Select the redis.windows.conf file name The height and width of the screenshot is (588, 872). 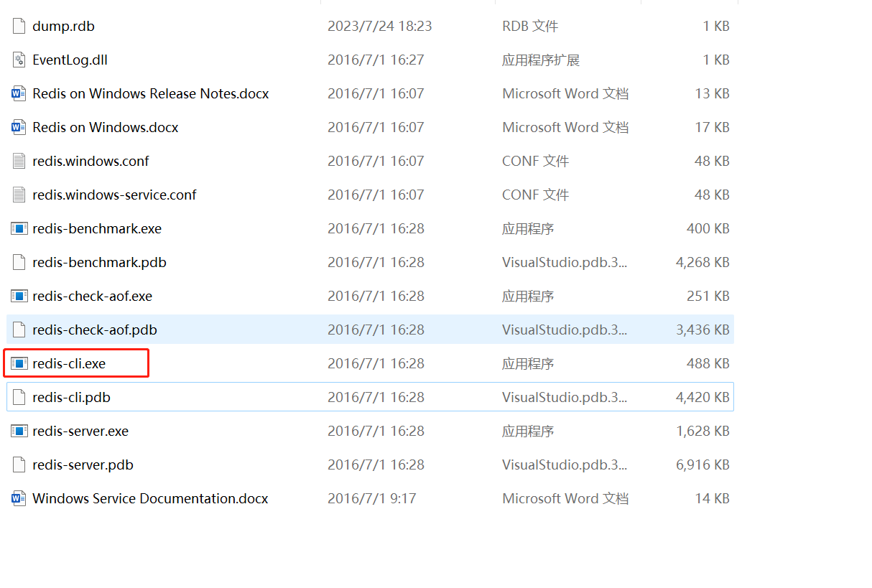click(x=91, y=161)
